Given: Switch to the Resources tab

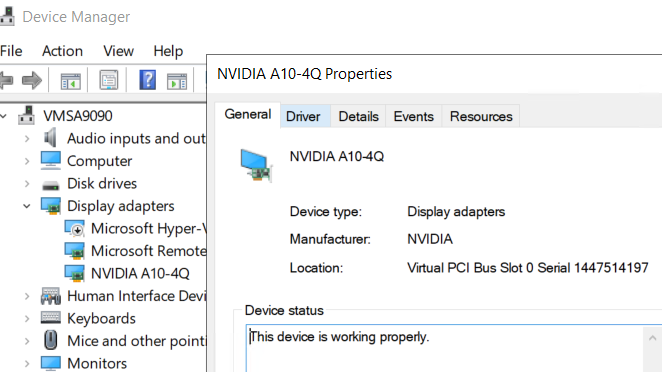Looking at the screenshot, I should coord(481,117).
